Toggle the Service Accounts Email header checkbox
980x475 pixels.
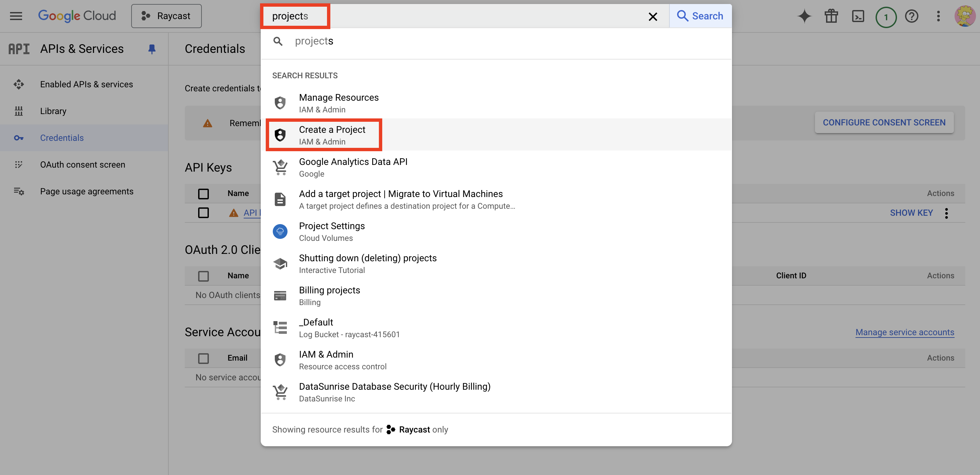coord(203,358)
